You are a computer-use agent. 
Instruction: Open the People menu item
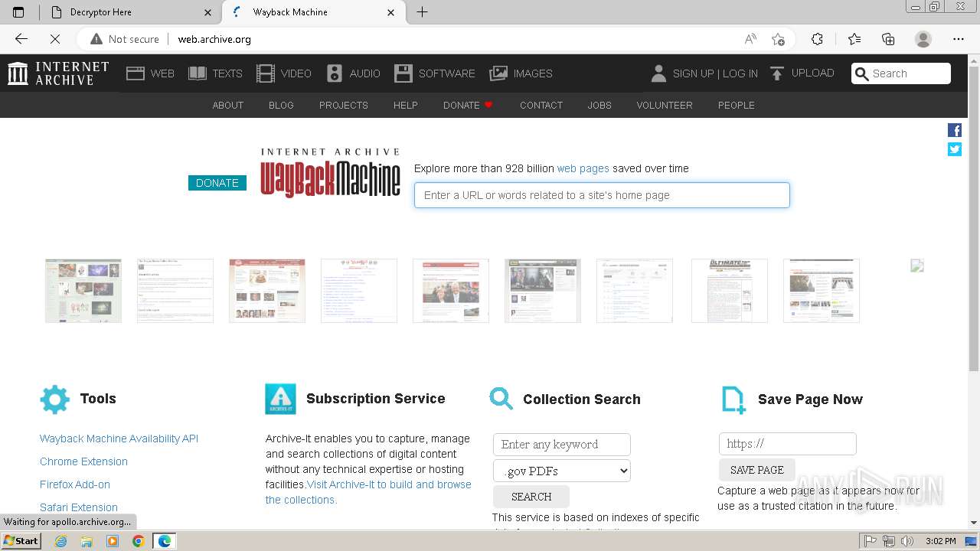point(737,106)
